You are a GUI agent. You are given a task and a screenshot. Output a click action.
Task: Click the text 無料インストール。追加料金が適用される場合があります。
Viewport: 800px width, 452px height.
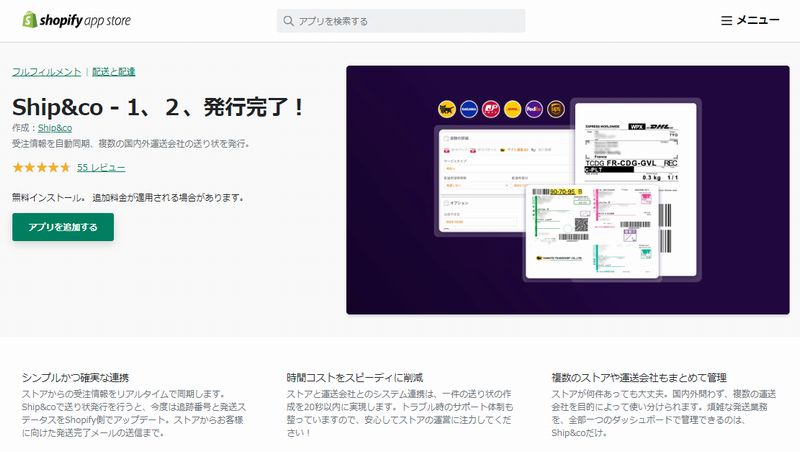(128, 197)
